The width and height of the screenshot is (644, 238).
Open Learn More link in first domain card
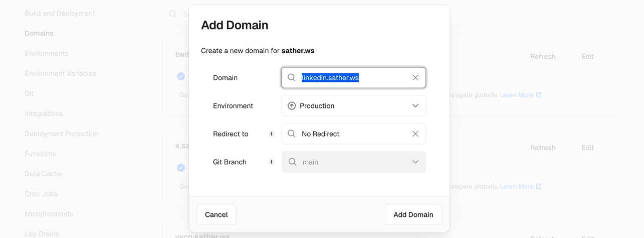521,95
